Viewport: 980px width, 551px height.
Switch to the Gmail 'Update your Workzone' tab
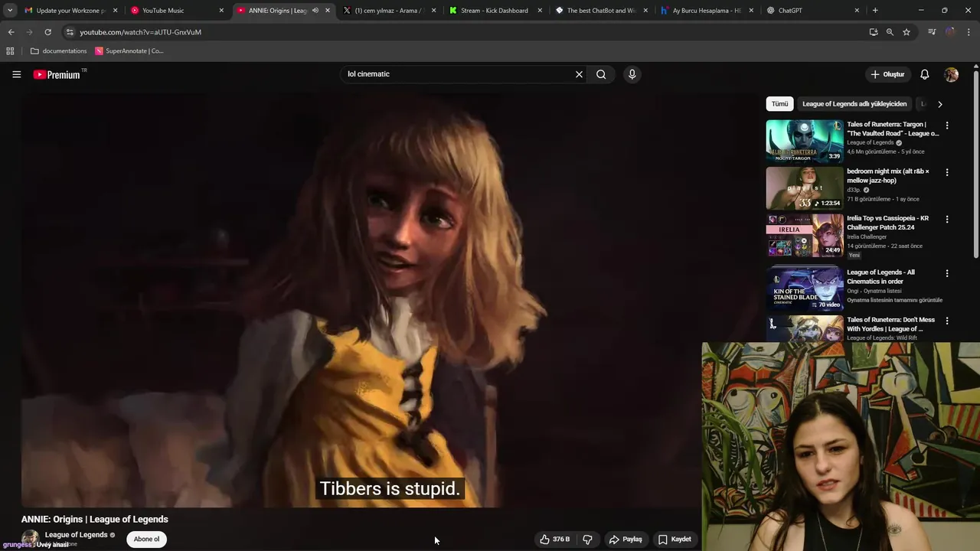coord(70,11)
